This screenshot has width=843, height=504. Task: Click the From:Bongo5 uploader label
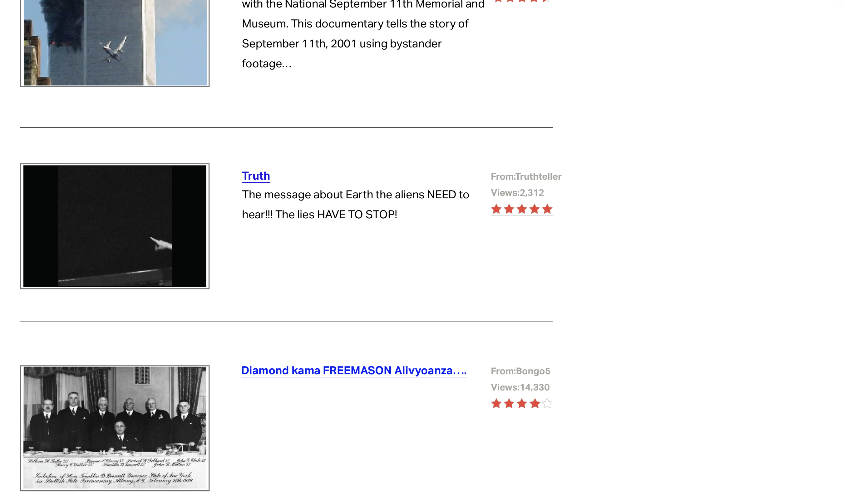[x=520, y=371]
